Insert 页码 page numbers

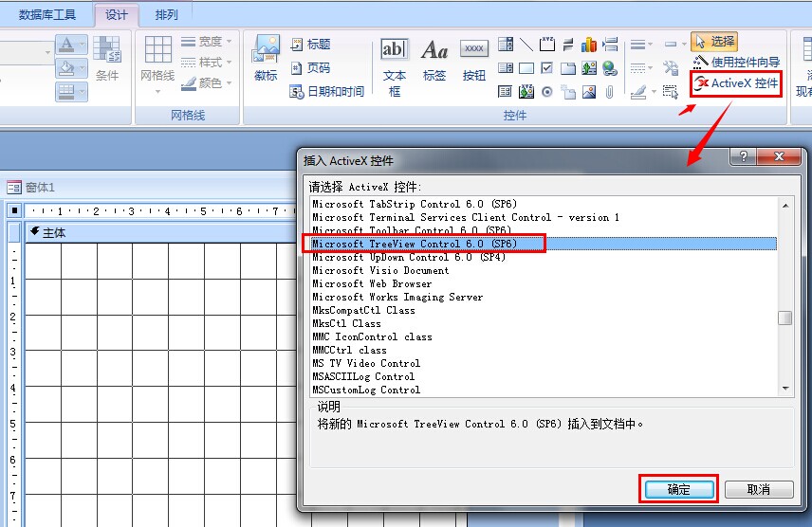pyautogui.click(x=311, y=68)
